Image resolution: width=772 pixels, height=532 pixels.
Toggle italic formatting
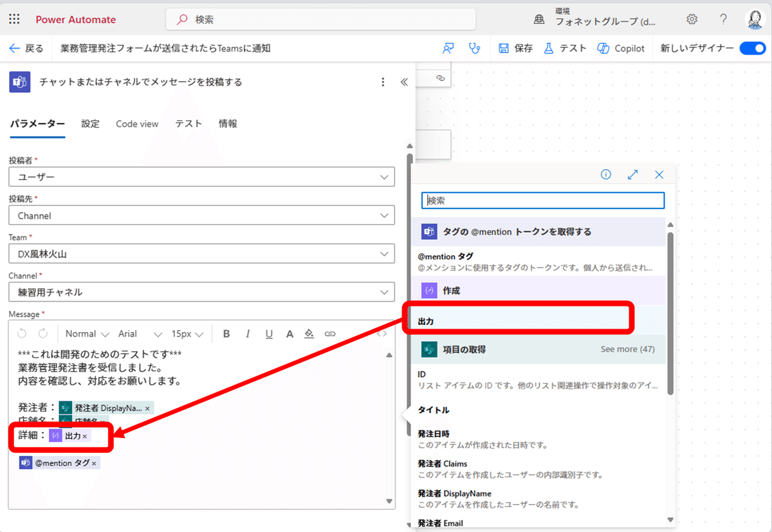248,333
